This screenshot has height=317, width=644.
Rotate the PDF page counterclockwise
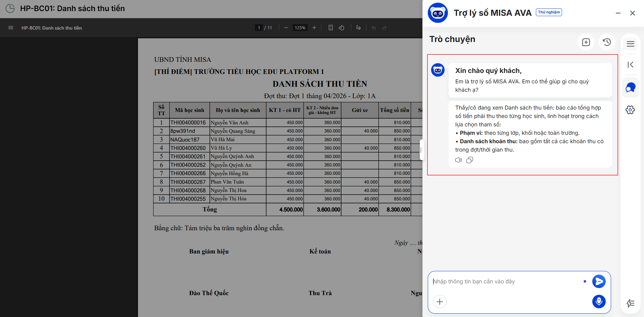[341, 28]
